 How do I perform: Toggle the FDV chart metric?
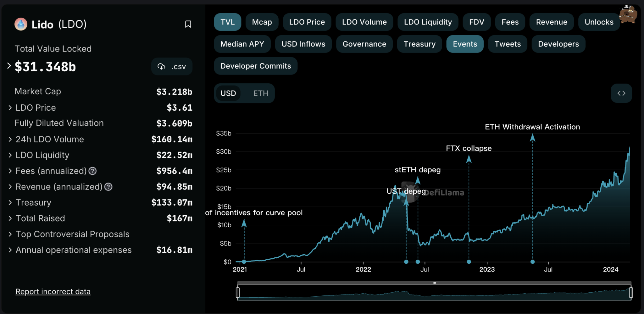477,22
